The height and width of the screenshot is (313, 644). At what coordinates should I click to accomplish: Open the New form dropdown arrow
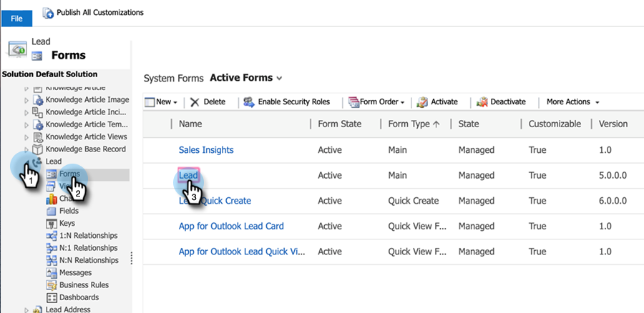click(x=175, y=103)
